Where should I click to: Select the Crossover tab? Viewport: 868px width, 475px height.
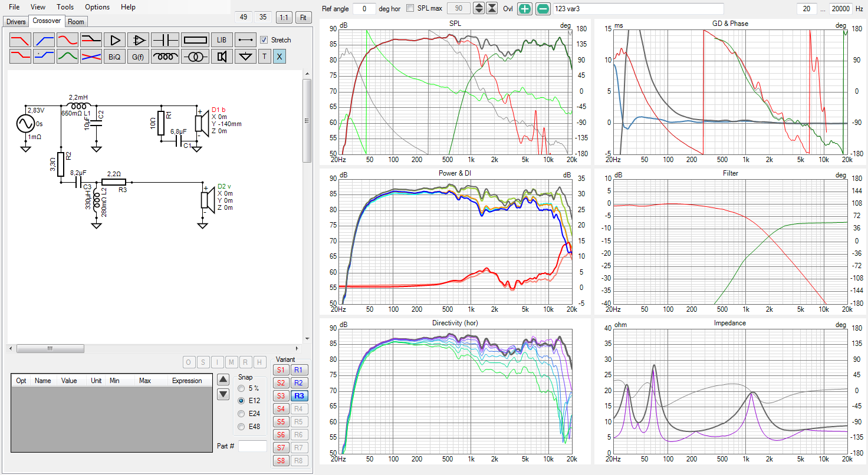click(x=47, y=21)
